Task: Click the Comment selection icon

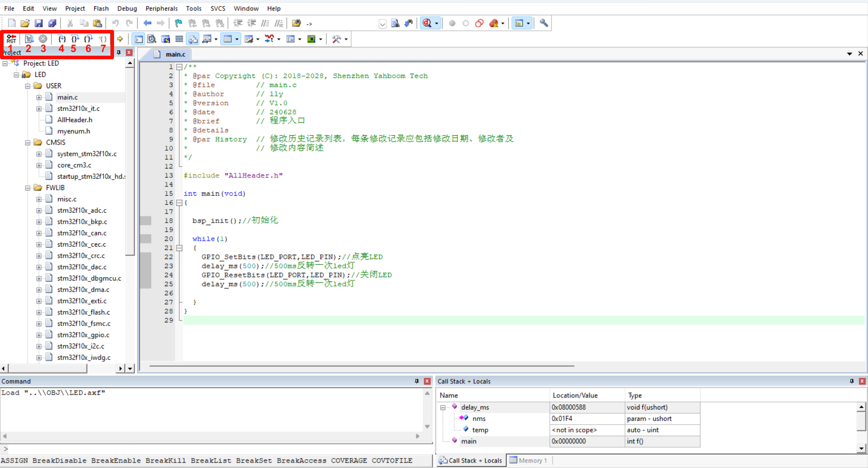Action: tap(265, 24)
